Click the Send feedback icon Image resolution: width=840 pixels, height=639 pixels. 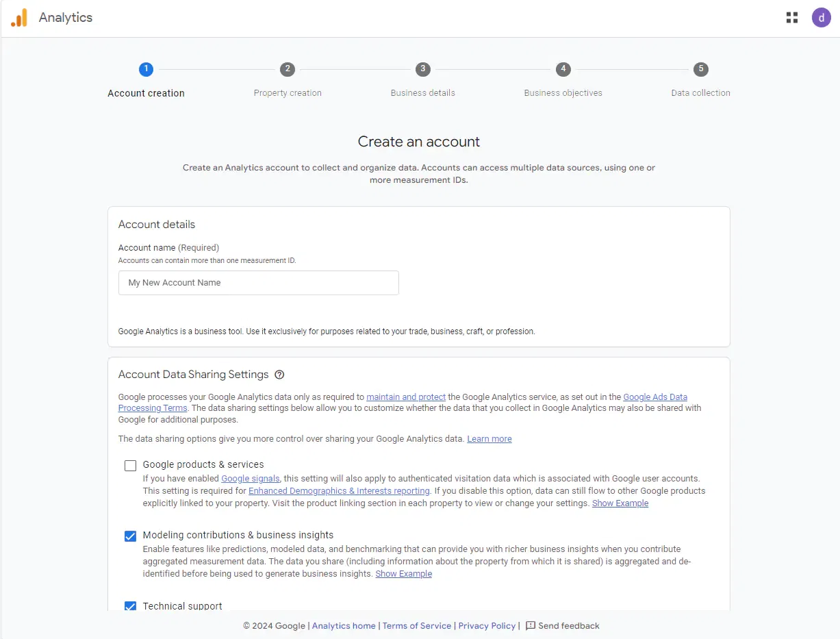tap(531, 626)
